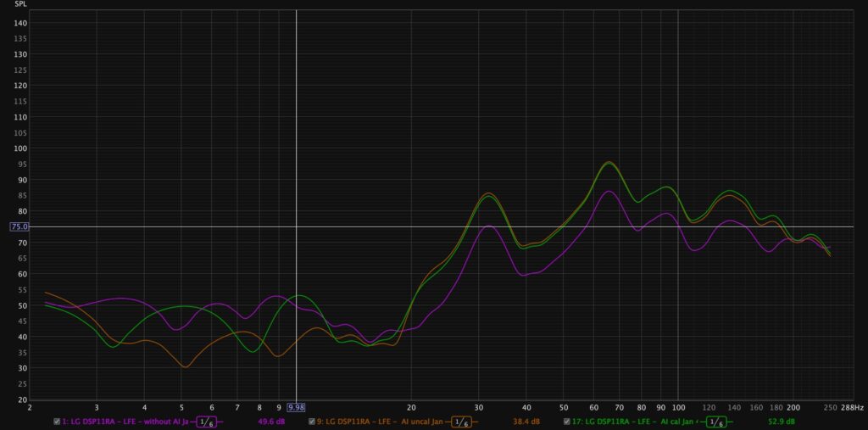Toggle the 'AI uncal Jan' orange trace checkbox

[x=312, y=422]
